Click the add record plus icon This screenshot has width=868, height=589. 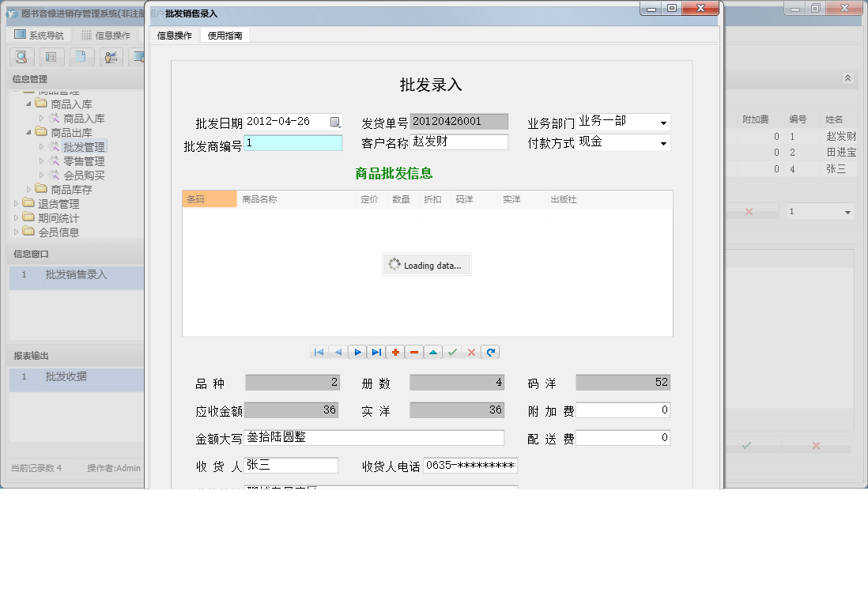pos(395,352)
